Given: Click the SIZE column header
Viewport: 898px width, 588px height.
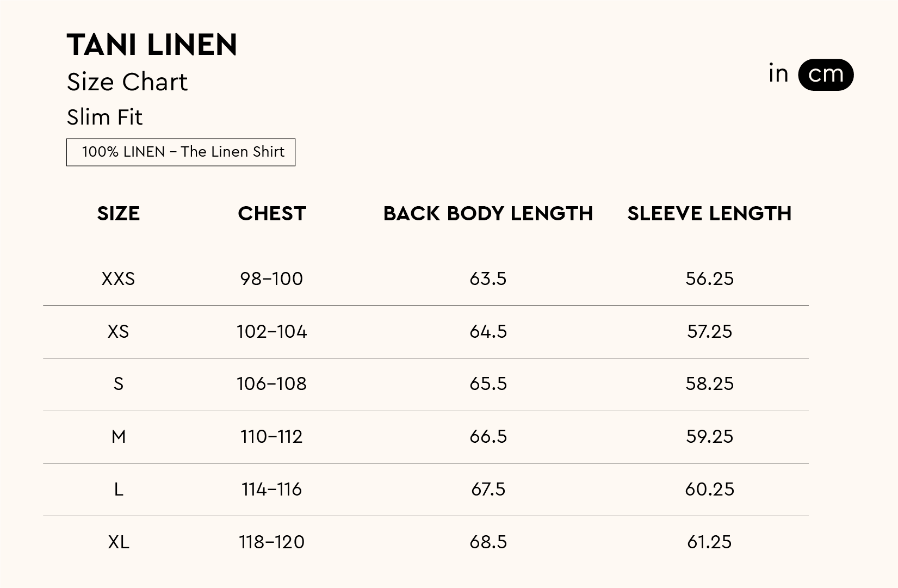Looking at the screenshot, I should 118,214.
